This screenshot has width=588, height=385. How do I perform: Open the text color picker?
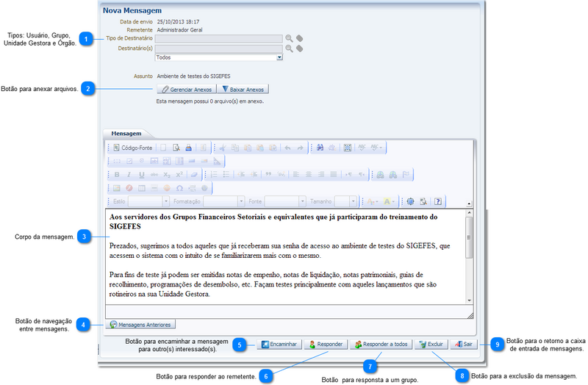click(x=373, y=202)
